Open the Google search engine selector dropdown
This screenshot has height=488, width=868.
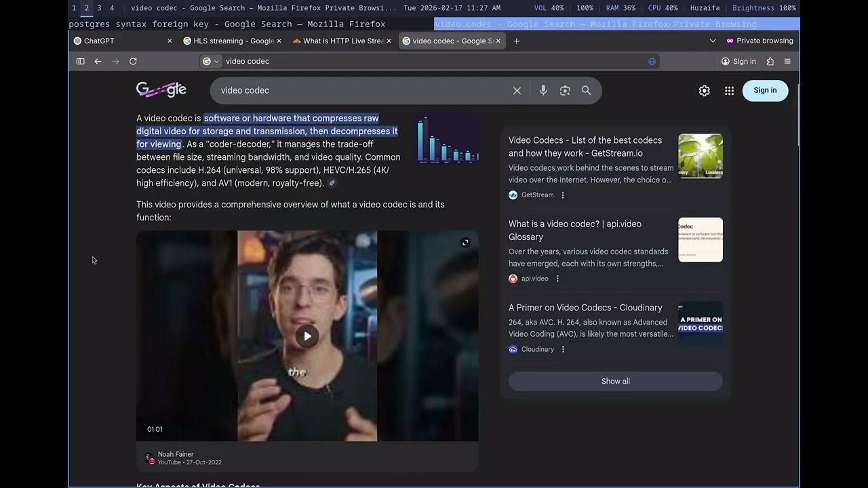point(211,61)
